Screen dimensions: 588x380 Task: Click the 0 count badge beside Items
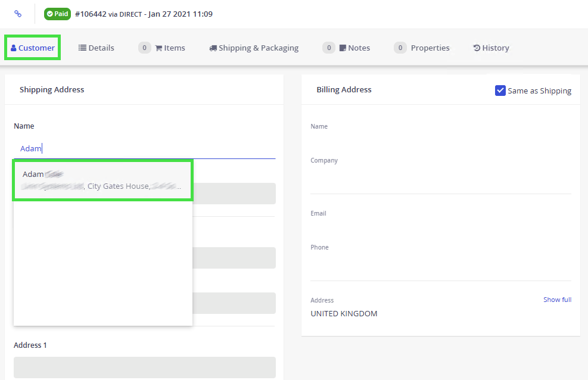(145, 48)
